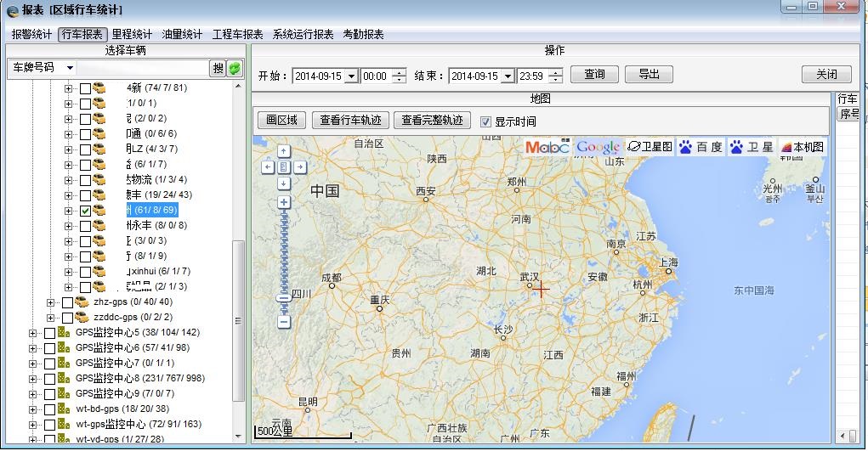The width and height of the screenshot is (868, 451).
Task: Pan the map up with arrow
Action: pos(284,152)
